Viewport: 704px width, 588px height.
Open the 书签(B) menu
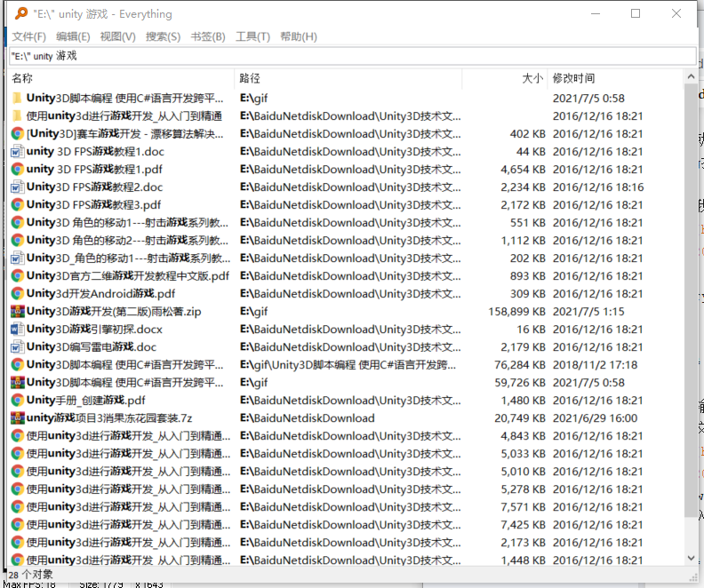click(207, 36)
